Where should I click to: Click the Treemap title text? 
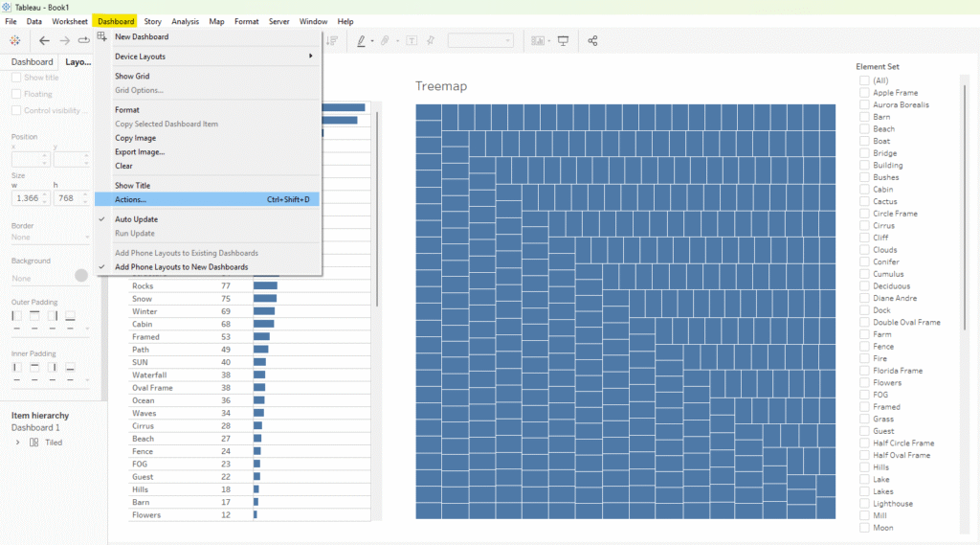[x=441, y=86]
